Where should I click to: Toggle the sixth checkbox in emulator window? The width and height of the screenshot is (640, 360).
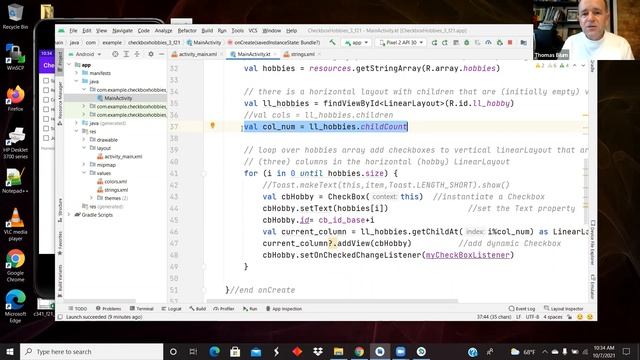[46, 128]
